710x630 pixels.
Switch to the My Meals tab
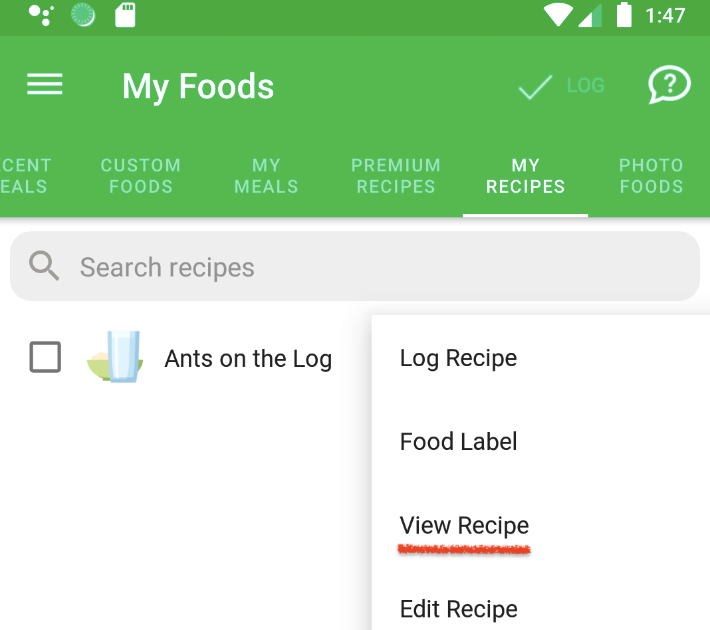266,176
